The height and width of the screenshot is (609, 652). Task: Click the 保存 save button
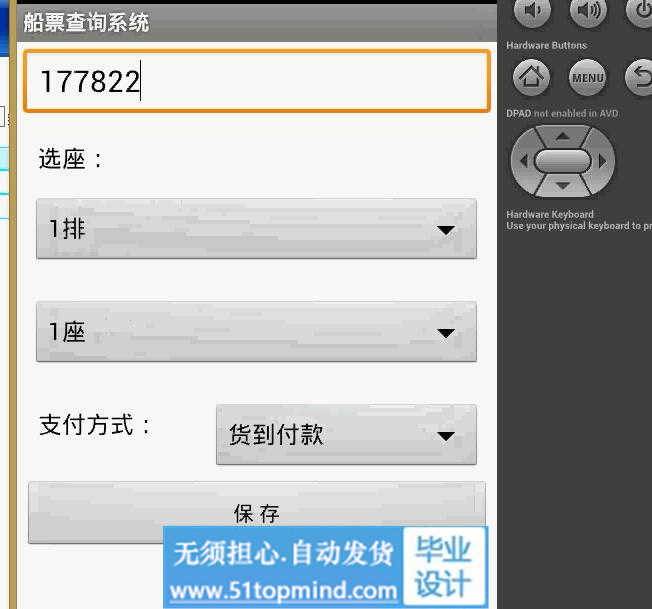coord(257,513)
